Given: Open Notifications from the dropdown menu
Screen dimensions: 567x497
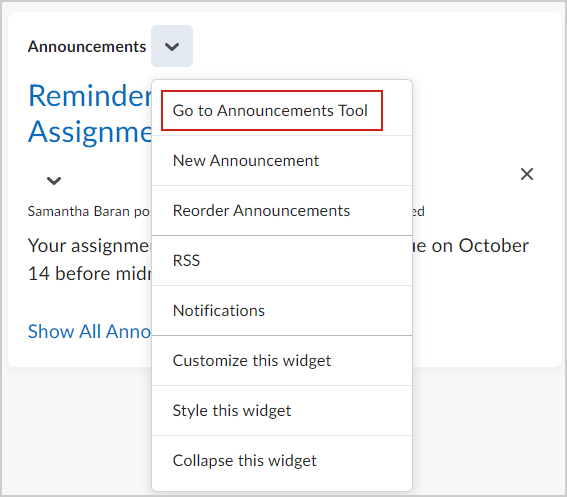Looking at the screenshot, I should point(282,311).
